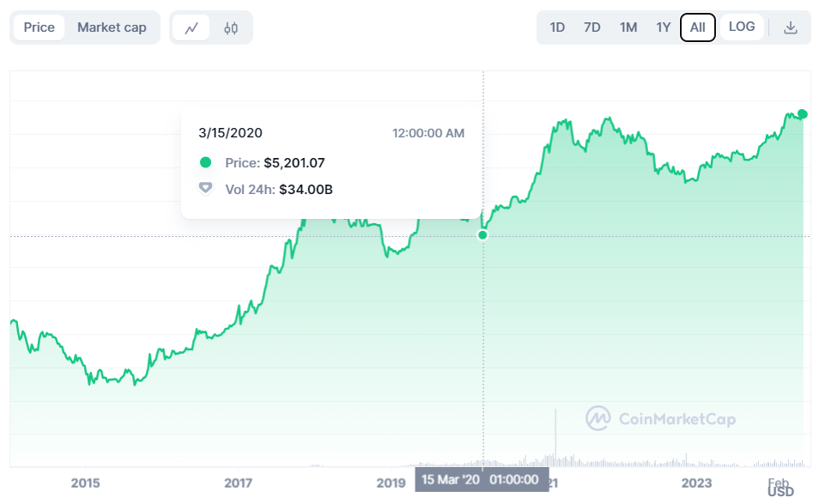Choose the 1Y time range
The image size is (813, 504).
[x=664, y=27]
